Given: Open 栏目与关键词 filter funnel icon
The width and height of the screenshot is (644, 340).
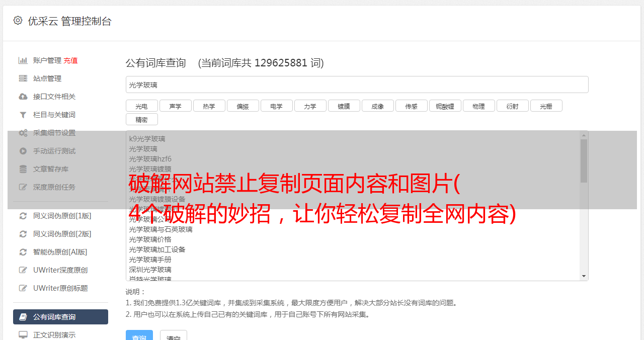Looking at the screenshot, I should pyautogui.click(x=23, y=115).
